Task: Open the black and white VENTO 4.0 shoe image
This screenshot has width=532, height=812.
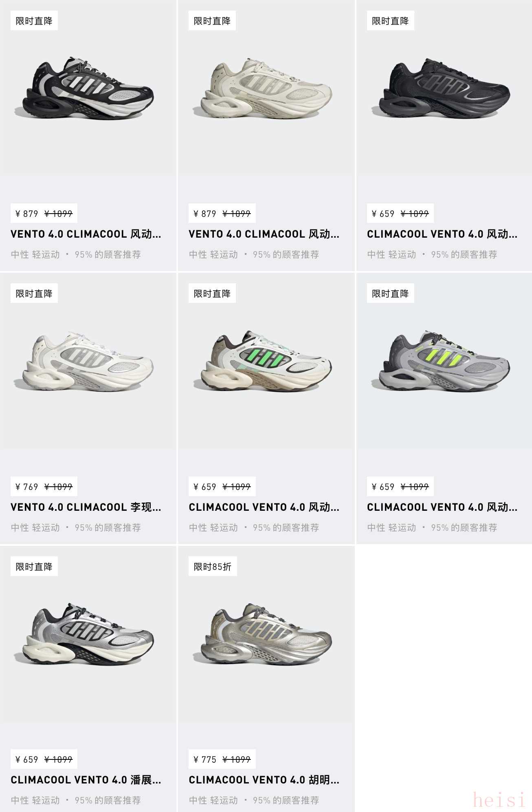Action: point(85,88)
